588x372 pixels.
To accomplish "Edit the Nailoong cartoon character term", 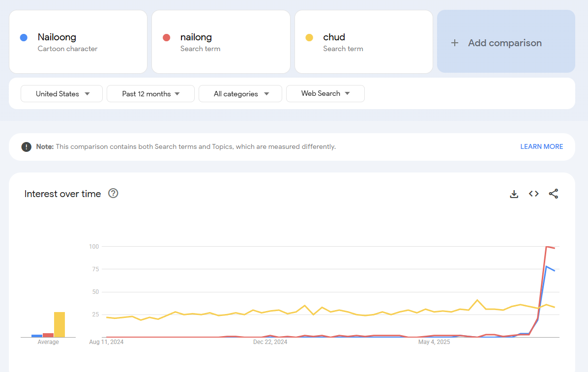I will [x=78, y=42].
